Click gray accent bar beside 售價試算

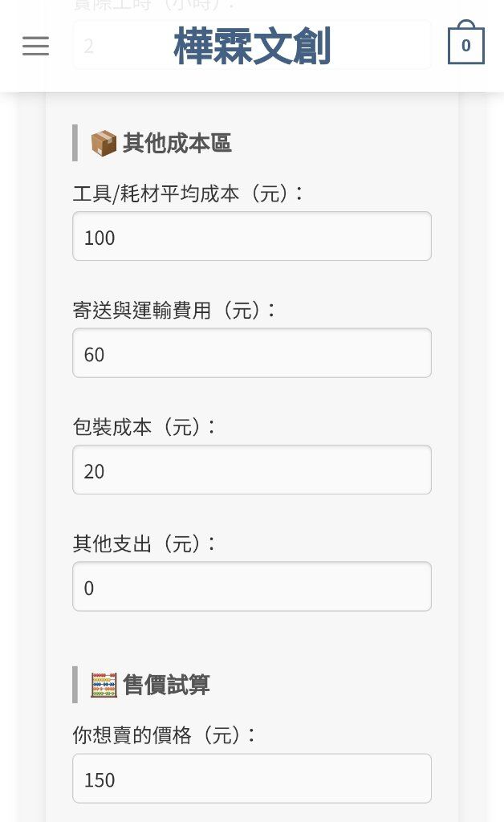pos(75,685)
